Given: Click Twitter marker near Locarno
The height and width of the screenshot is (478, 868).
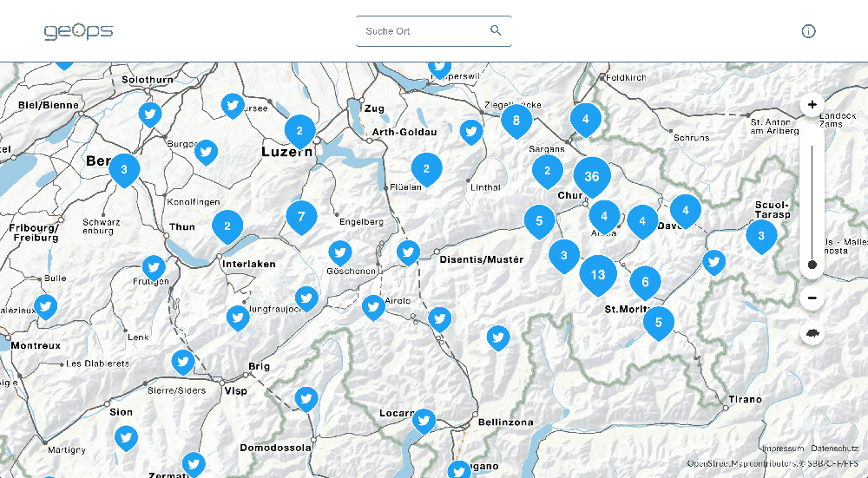Looking at the screenshot, I should click(x=424, y=420).
